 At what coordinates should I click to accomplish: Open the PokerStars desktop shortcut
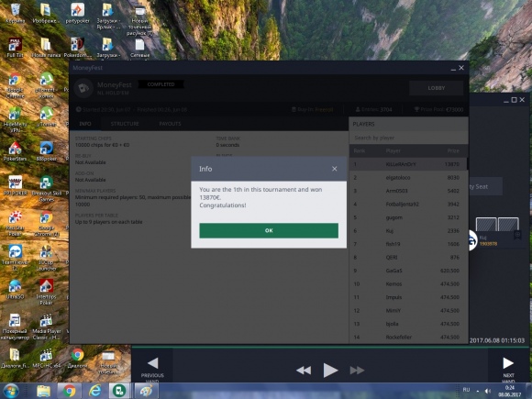point(15,151)
